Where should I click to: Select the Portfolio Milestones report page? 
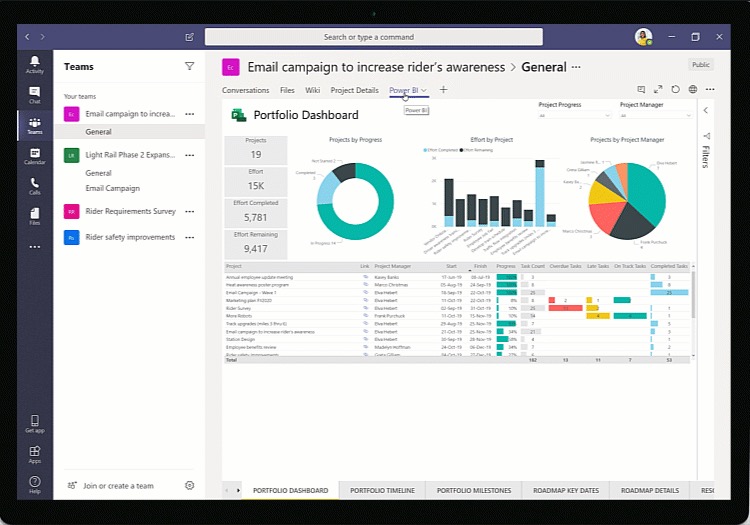click(x=474, y=491)
